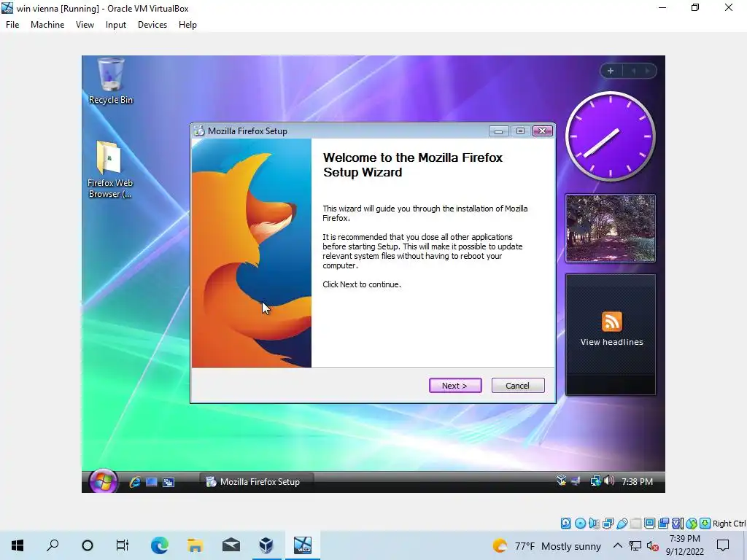747x560 pixels.
Task: Minimize the Mozilla Firefox Setup window
Action: [498, 131]
